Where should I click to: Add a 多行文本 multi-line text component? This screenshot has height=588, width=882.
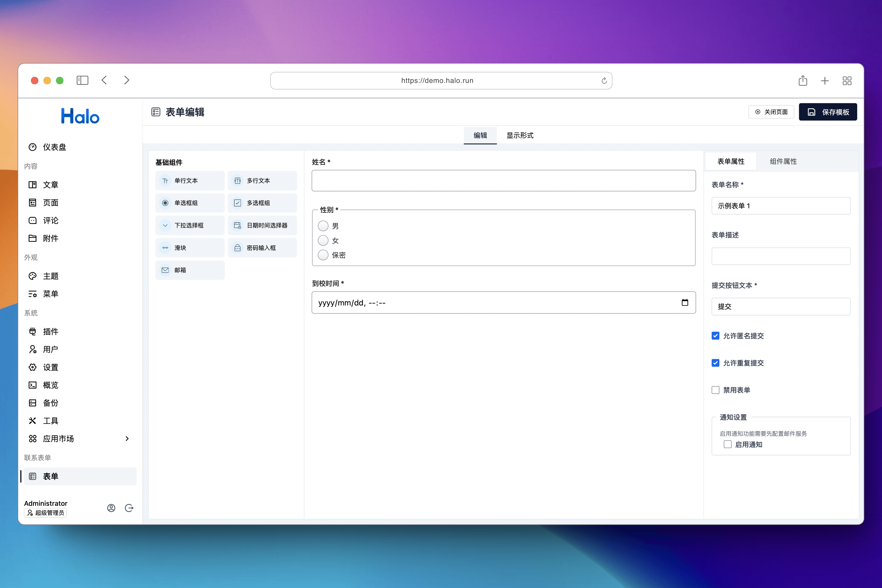click(x=262, y=181)
